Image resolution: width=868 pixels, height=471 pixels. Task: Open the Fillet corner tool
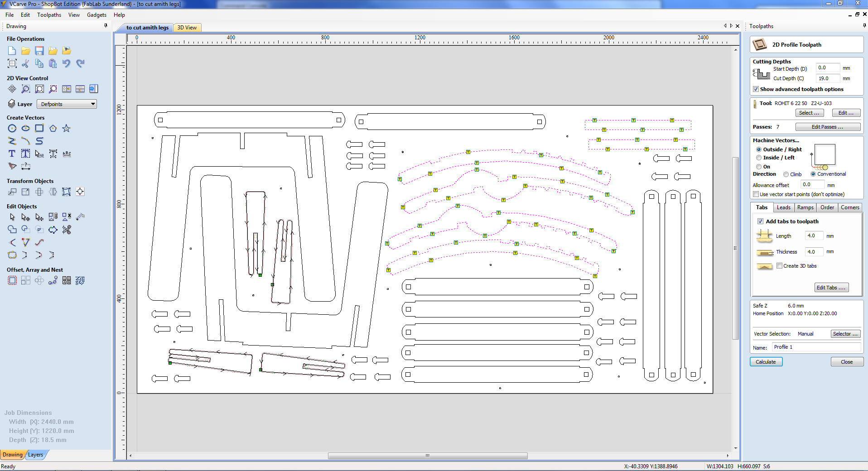tap(12, 242)
